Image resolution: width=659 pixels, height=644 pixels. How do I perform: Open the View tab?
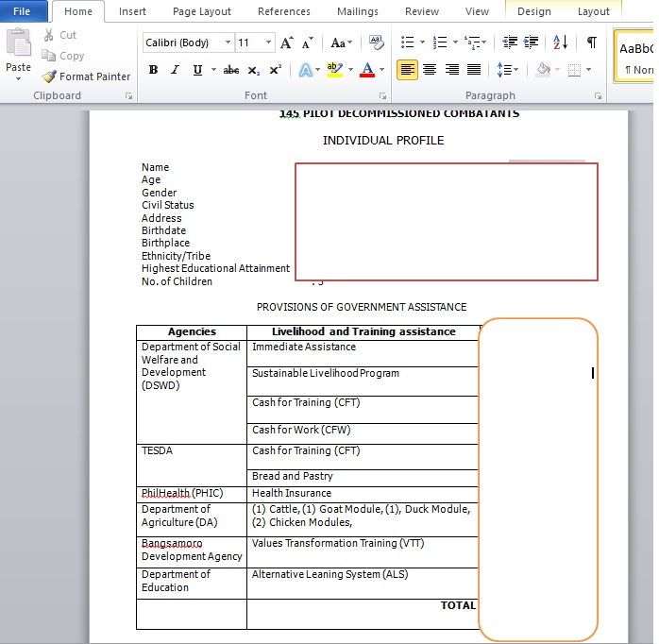[x=477, y=11]
